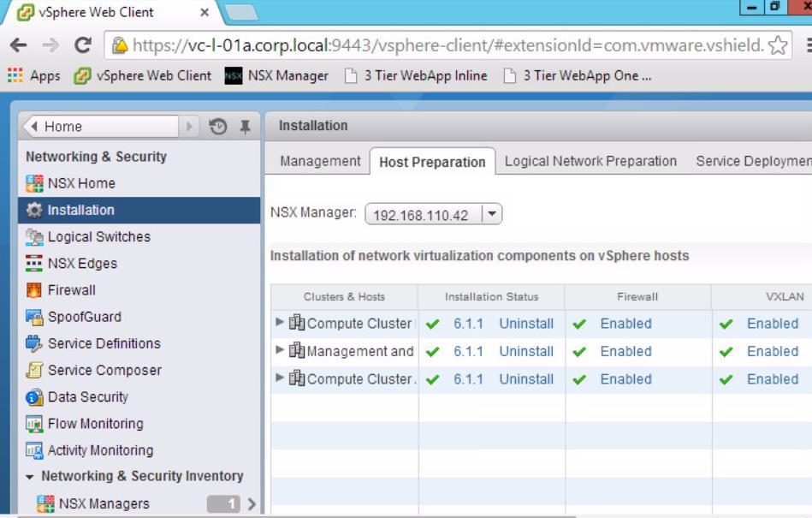Click Uninstall for Management and cluster
The image size is (812, 518).
pyautogui.click(x=526, y=352)
